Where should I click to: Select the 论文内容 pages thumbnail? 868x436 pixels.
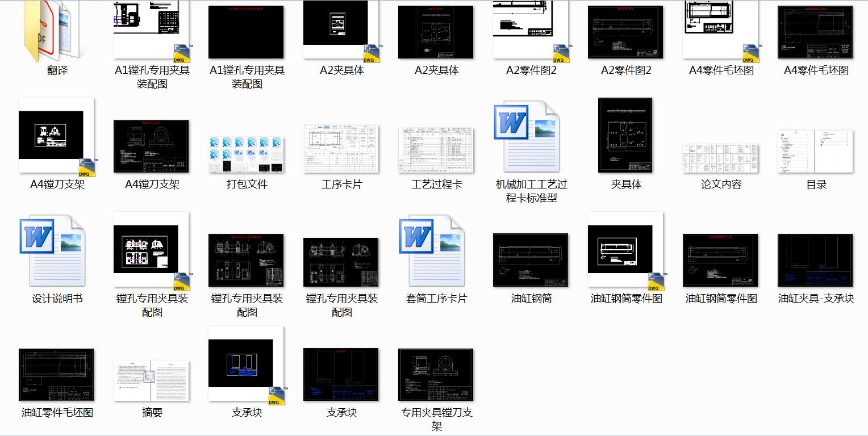721,158
